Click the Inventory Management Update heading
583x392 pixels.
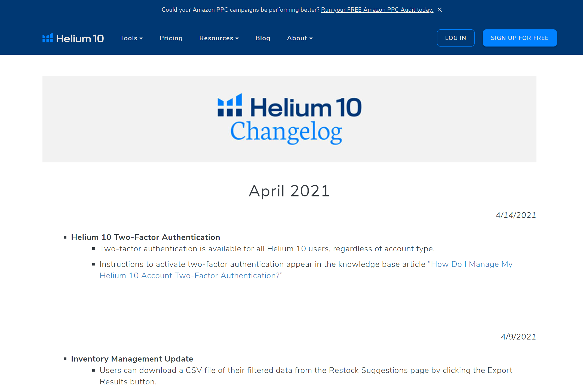coord(132,359)
